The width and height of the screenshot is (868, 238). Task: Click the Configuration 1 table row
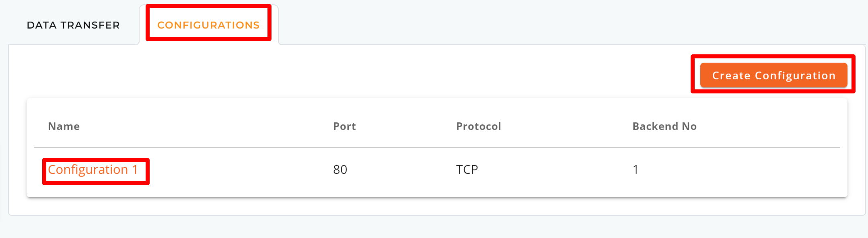pos(437,170)
